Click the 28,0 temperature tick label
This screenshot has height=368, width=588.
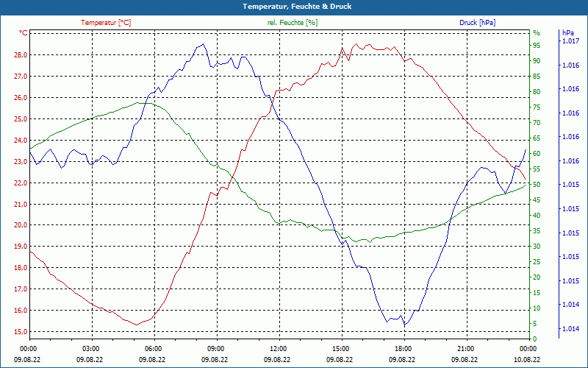pyautogui.click(x=21, y=55)
